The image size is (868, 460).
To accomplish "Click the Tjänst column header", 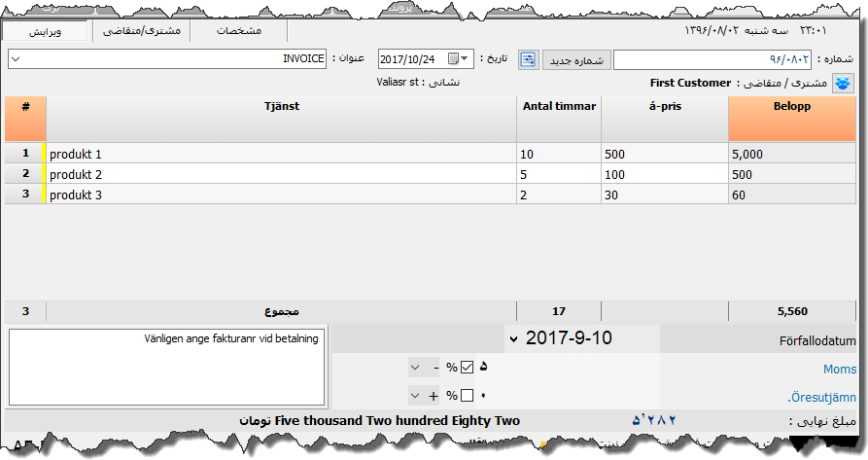I will [281, 119].
